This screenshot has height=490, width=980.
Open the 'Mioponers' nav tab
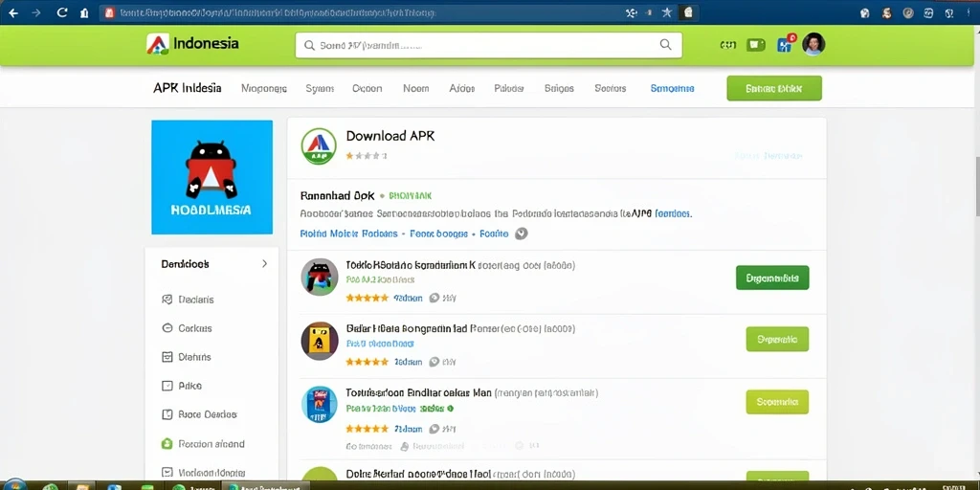264,89
